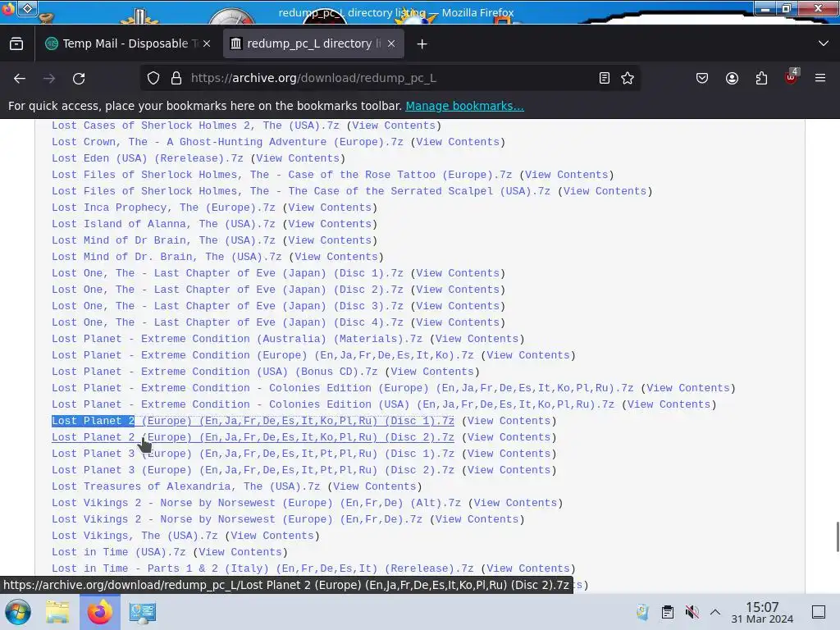This screenshot has width=840, height=630.
Task: Download Lost Eden (USA) (Rerelease).7z
Action: [148, 158]
